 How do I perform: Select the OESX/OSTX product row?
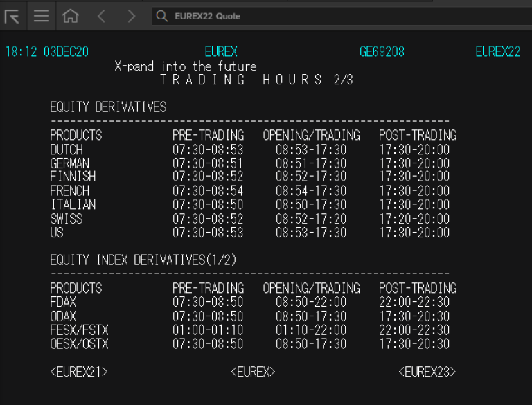(249, 344)
